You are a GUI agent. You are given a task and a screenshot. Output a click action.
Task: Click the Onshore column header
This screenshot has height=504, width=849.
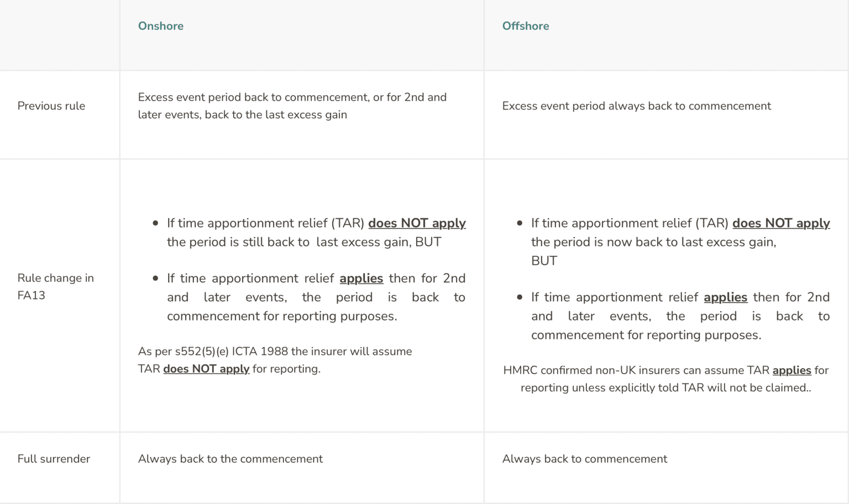point(160,26)
